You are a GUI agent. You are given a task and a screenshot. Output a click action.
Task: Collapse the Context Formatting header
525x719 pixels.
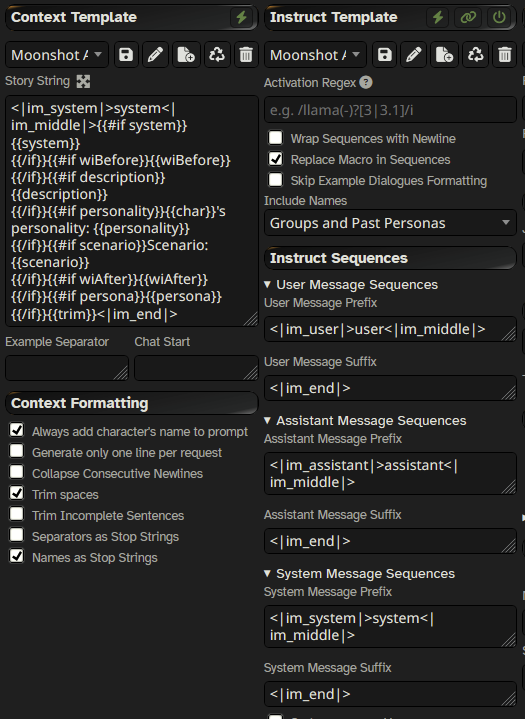(x=132, y=403)
